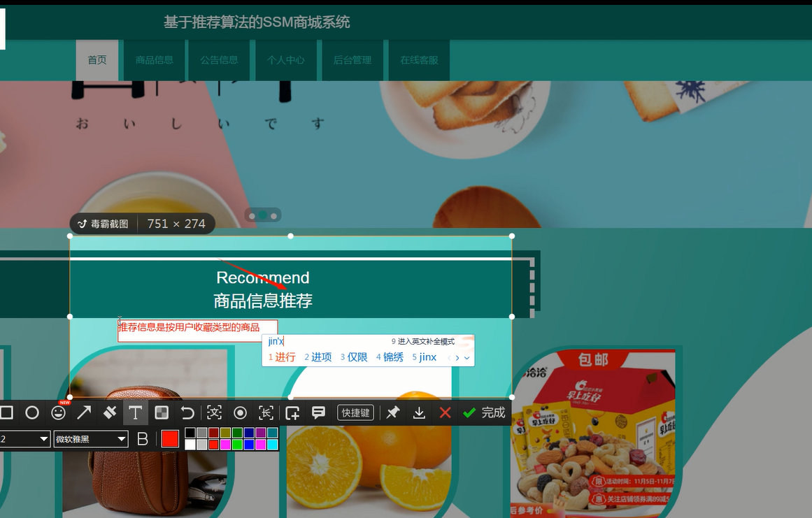Undo the last annotation
This screenshot has height=518, width=812.
pyautogui.click(x=187, y=412)
